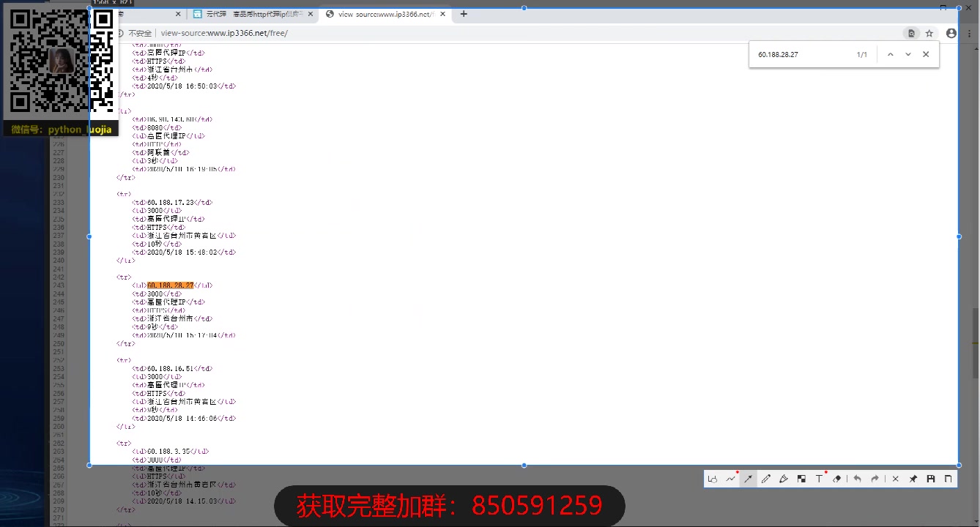Select the text annotation tool
980x527 pixels.
(x=820, y=479)
